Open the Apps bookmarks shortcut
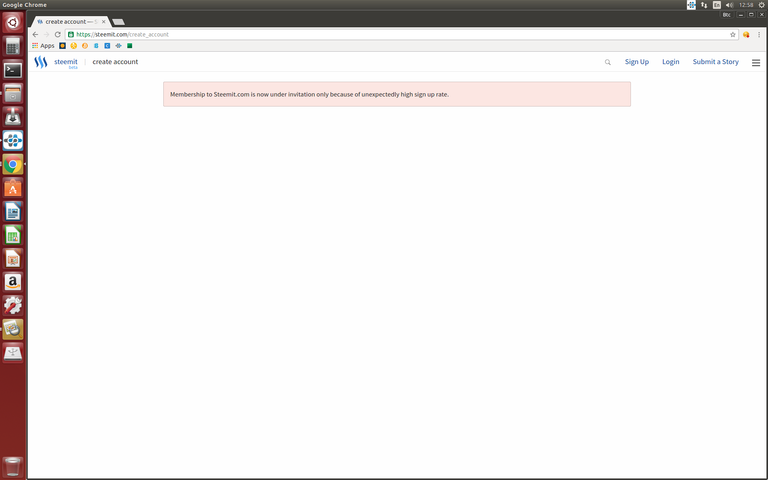Viewport: 768px width, 480px height. pyautogui.click(x=43, y=46)
